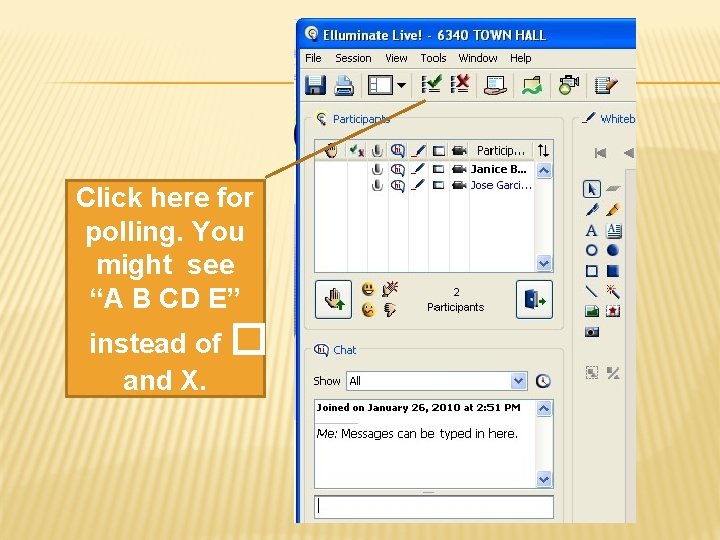Click the raise hand button
This screenshot has width=720, height=540.
[333, 299]
